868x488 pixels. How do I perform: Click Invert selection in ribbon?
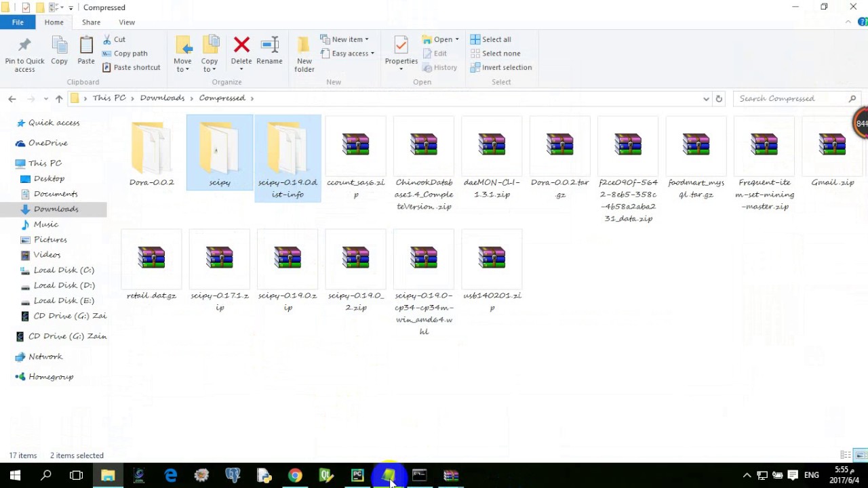pos(501,67)
